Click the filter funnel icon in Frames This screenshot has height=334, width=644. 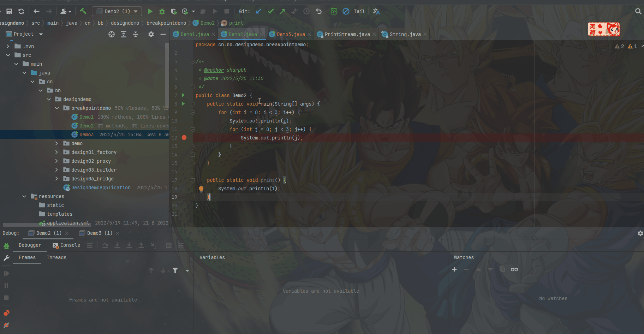pyautogui.click(x=175, y=270)
